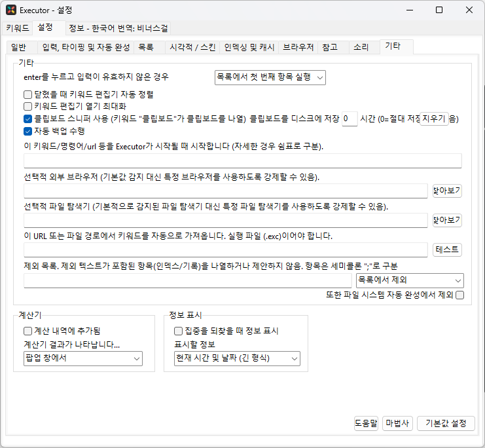Click the clipboard save hours field
The image size is (485, 448).
(x=350, y=119)
